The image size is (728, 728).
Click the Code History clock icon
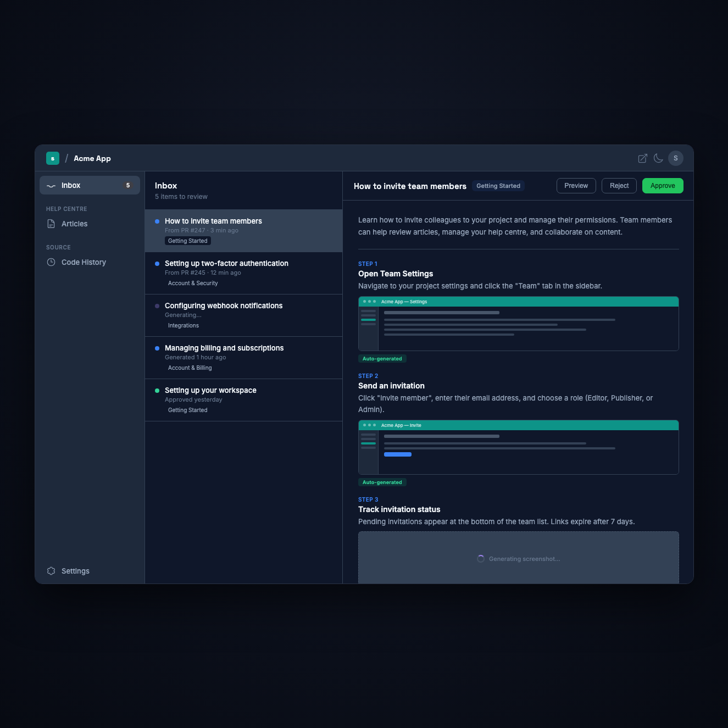(51, 262)
